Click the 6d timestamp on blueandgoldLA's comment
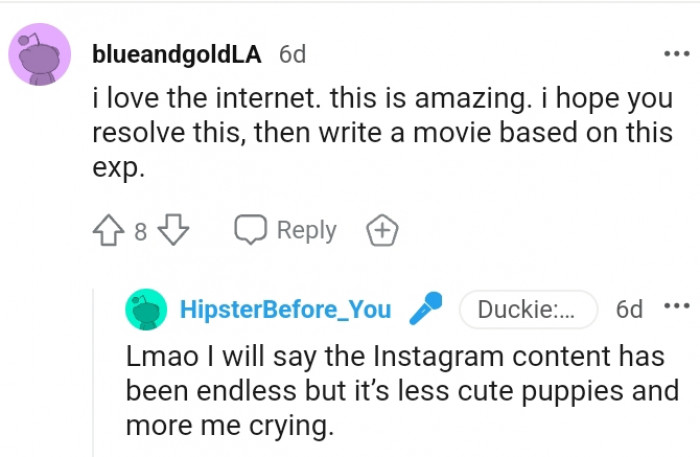This screenshot has height=457, width=700. 292,55
